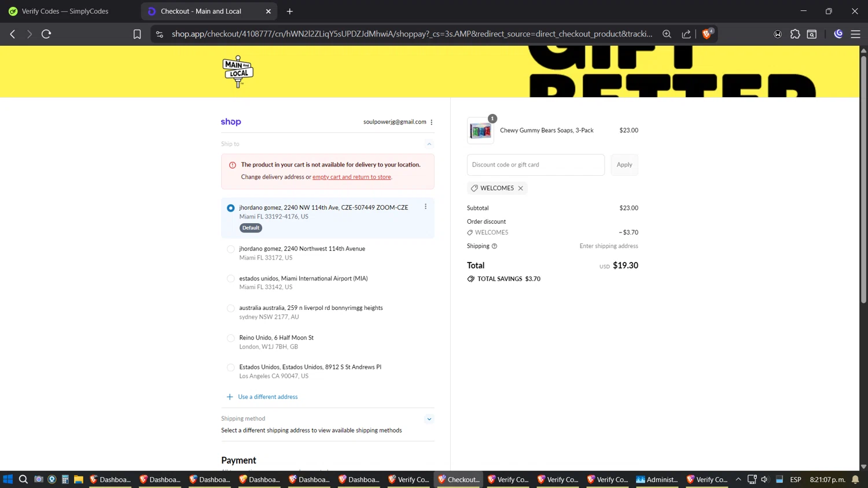
Task: Click Chewy Gummy Bears Soaps product name
Action: 547,131
